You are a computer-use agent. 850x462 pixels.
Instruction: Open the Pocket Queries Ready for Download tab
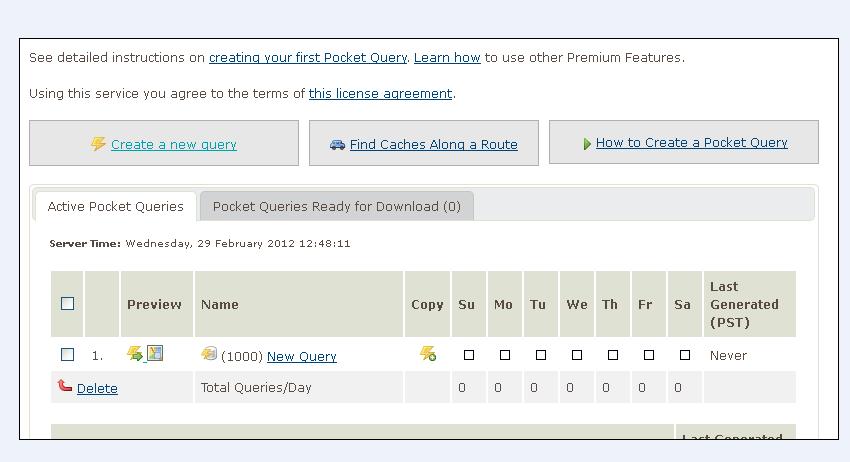tap(336, 207)
